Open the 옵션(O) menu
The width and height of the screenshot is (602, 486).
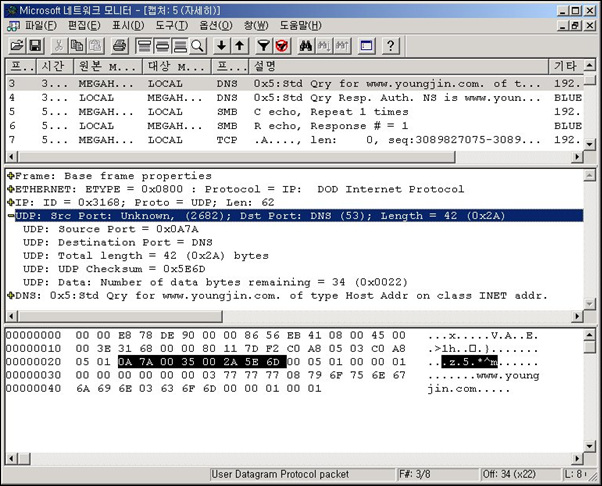tap(216, 26)
